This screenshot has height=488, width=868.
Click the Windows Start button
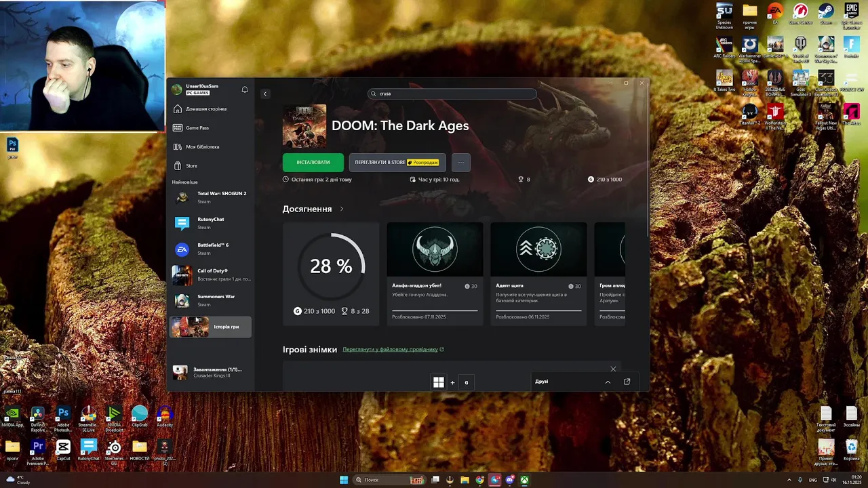(x=344, y=480)
